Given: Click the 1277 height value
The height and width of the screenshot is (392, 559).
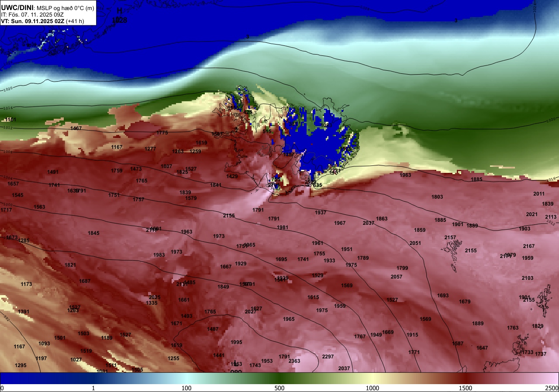Looking at the screenshot, I should coord(150,149).
